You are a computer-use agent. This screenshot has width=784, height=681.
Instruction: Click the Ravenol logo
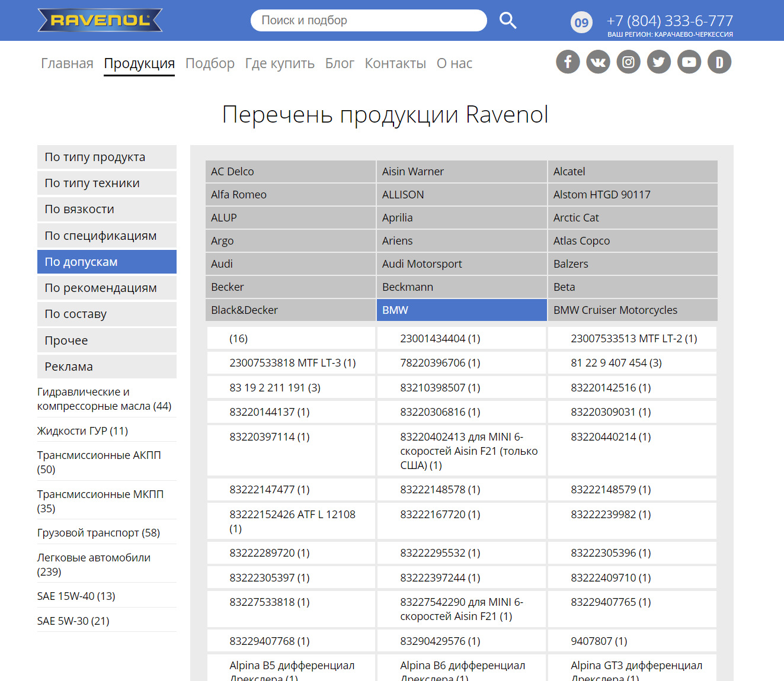point(100,20)
